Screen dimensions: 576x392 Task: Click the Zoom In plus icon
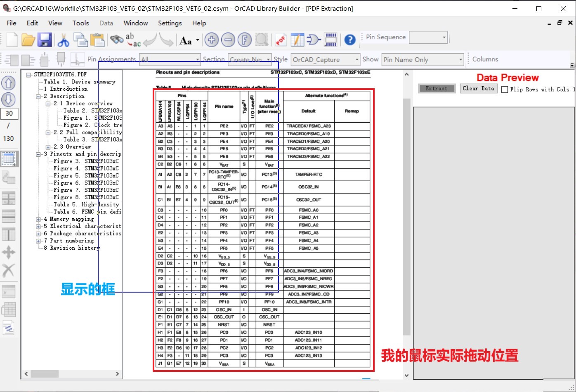tap(211, 40)
